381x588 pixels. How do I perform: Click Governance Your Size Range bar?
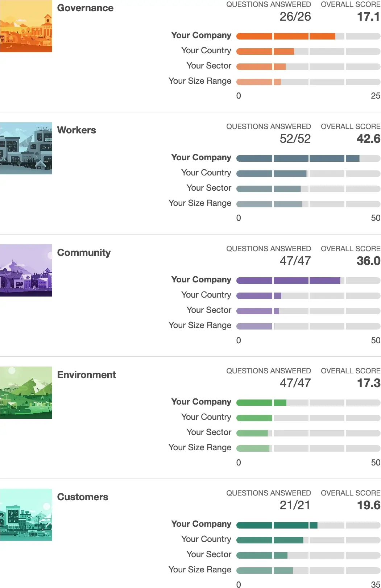pos(308,82)
